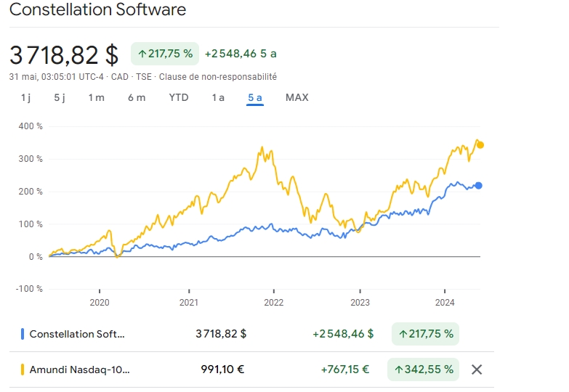Choose the YTD range tab
This screenshot has height=392, width=569.
pyautogui.click(x=179, y=97)
